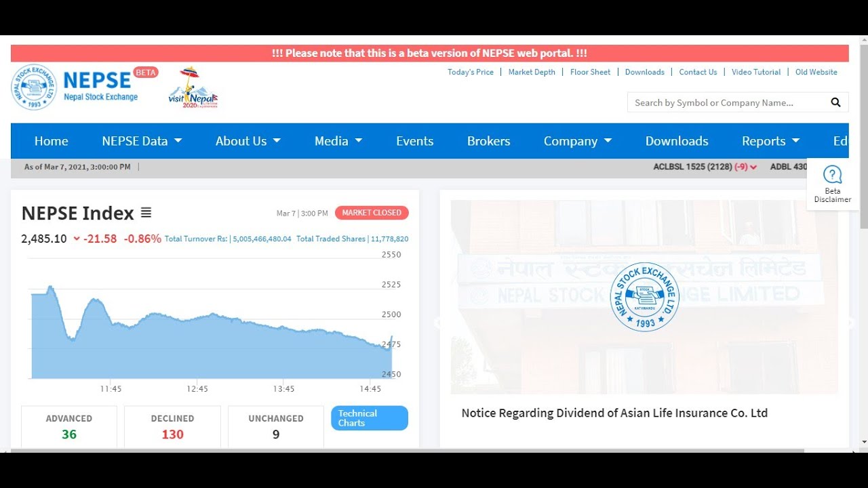This screenshot has width=868, height=488.
Task: Expand the NEPSE Data dropdown menu
Action: (x=142, y=141)
